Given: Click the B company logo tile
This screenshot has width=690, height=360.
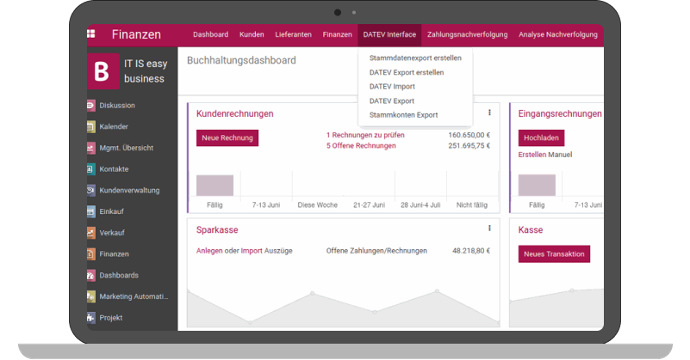Looking at the screenshot, I should pyautogui.click(x=103, y=71).
